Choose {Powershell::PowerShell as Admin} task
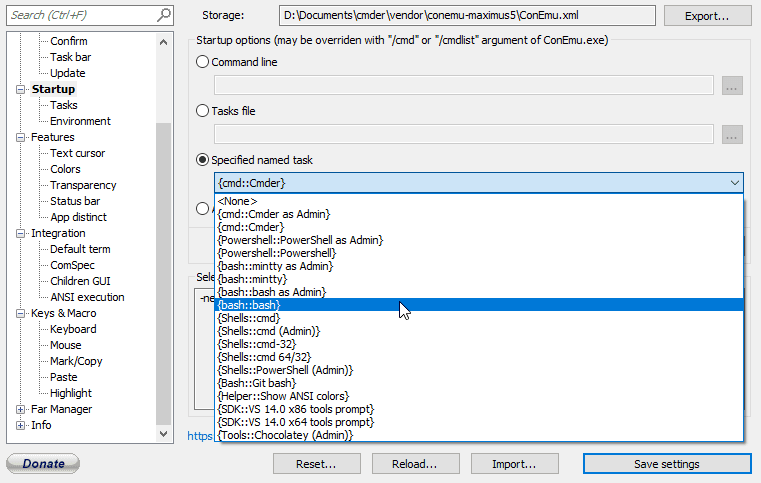 click(x=479, y=240)
